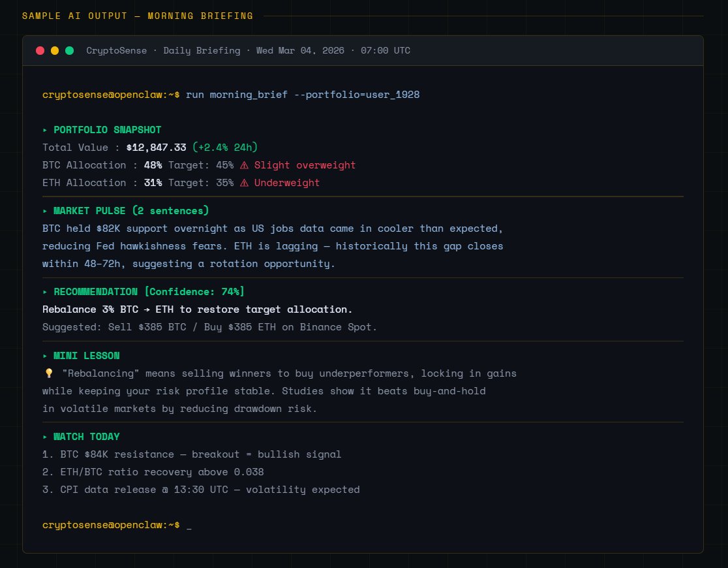
Task: Collapse the MARKET PULSE section
Action: 126,210
